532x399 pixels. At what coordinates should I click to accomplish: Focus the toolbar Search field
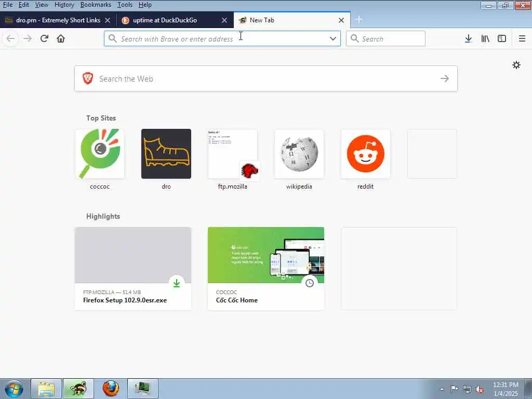[x=385, y=38]
